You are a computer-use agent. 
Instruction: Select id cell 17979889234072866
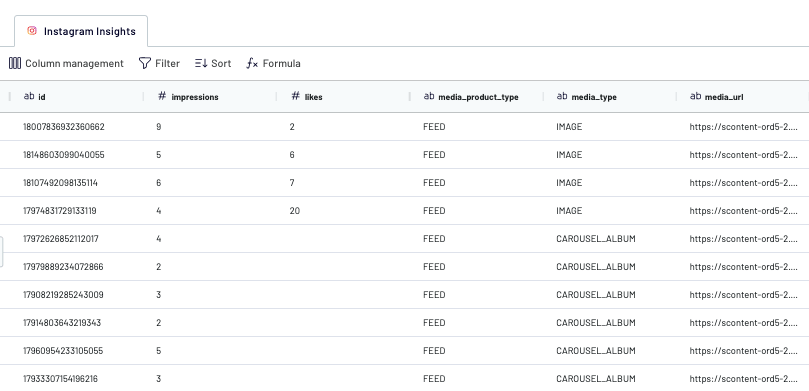pyautogui.click(x=63, y=267)
